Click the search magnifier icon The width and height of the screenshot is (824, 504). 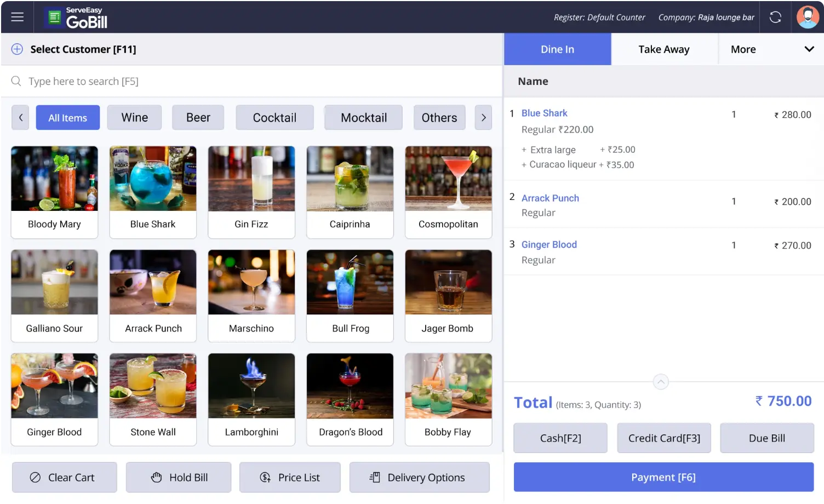pos(16,82)
